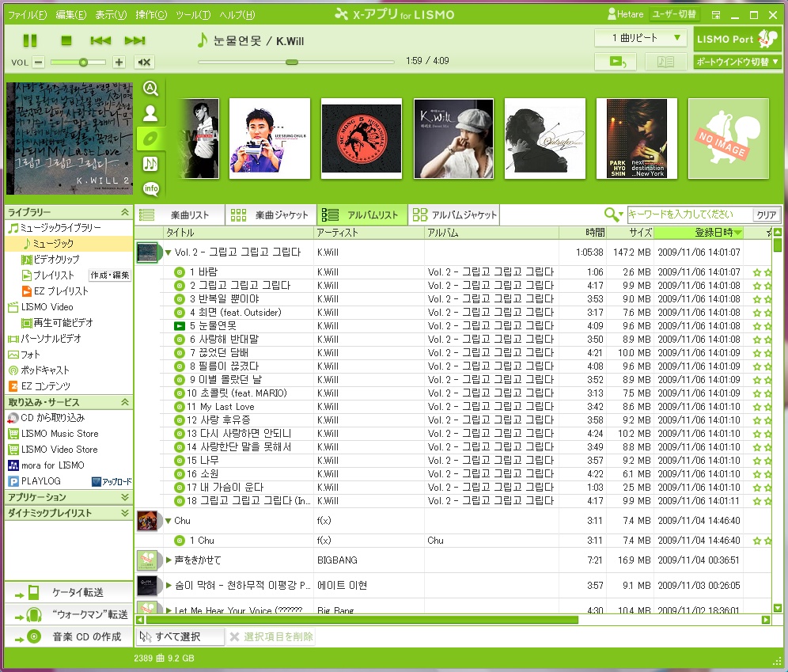Image resolution: width=788 pixels, height=672 pixels.
Task: Switch to 楽曲ジャケット view tab
Action: pos(271,215)
